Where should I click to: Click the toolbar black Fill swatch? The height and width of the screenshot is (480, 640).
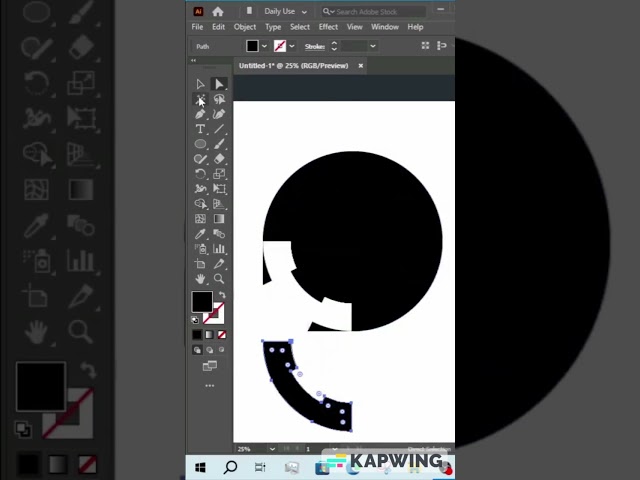click(202, 302)
